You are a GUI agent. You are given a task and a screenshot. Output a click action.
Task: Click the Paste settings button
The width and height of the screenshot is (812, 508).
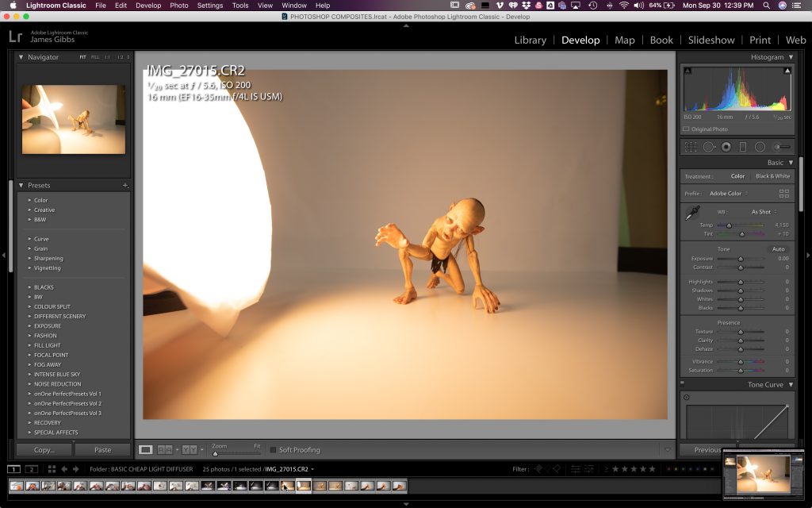point(102,450)
